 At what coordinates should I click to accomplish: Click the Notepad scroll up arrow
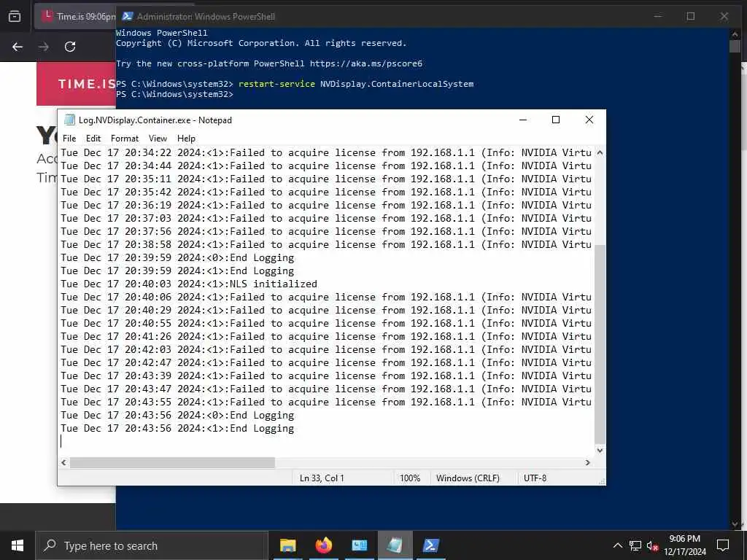pos(600,153)
